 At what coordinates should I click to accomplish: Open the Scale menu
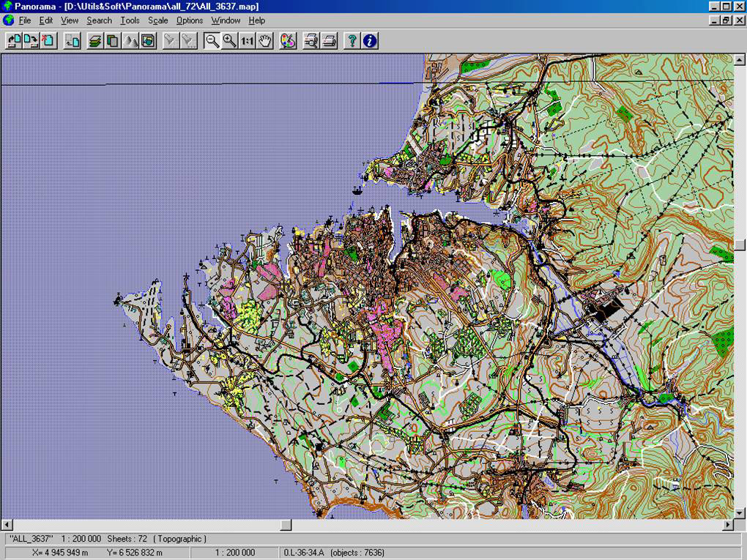pos(157,20)
